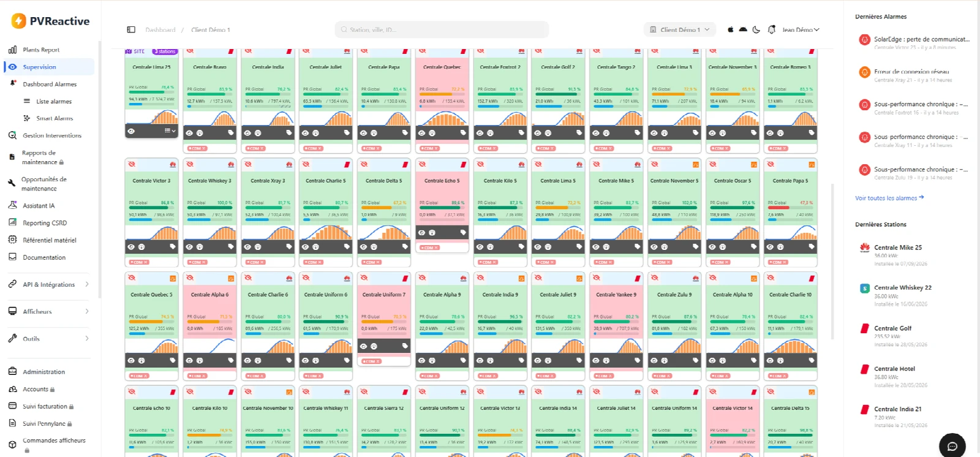This screenshot has width=980, height=457.
Task: Click the Opportunités de maintenance wrench icon
Action: (x=12, y=183)
